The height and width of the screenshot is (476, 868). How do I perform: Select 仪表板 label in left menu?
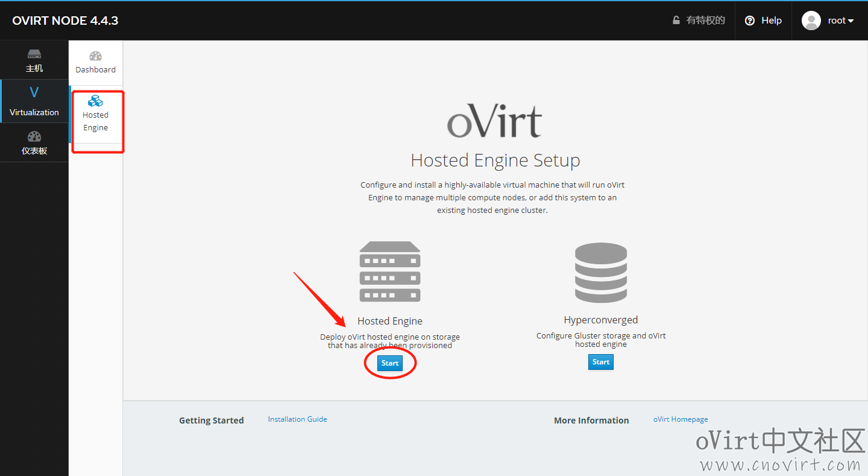coord(34,151)
